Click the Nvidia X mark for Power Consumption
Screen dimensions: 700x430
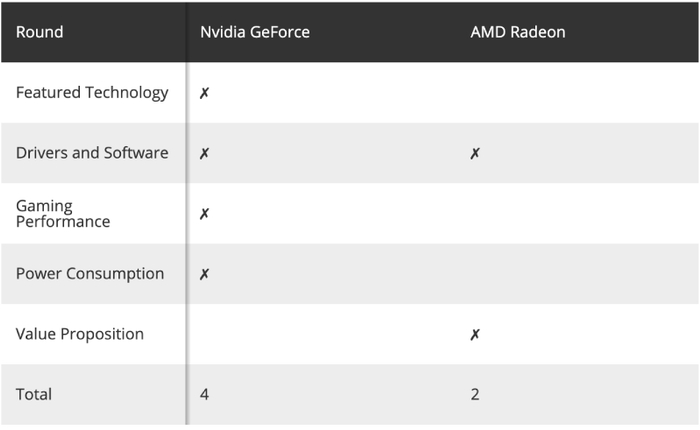pyautogui.click(x=204, y=274)
